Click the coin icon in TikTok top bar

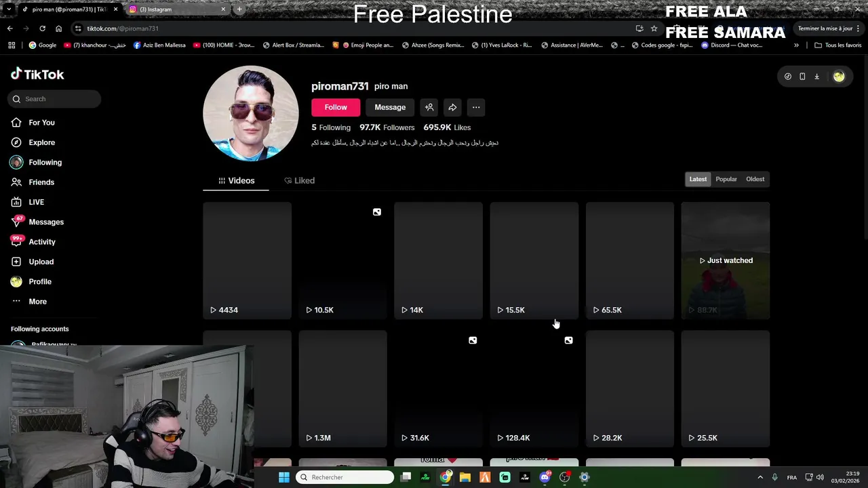787,77
